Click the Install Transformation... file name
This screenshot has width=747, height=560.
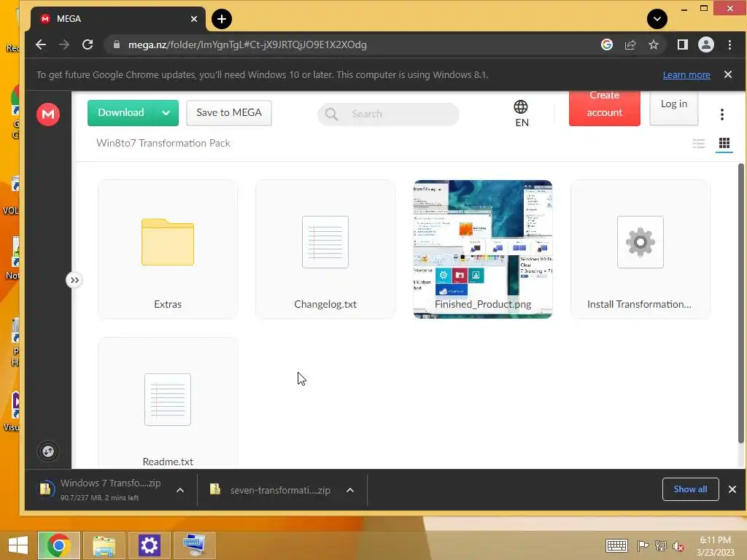click(639, 304)
